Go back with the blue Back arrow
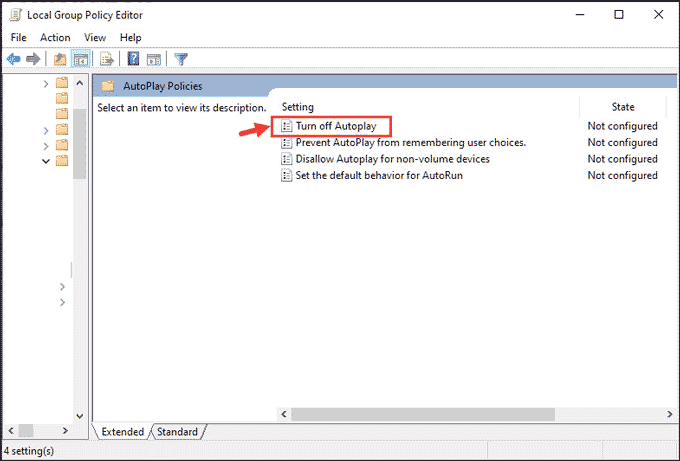Image resolution: width=680 pixels, height=461 pixels. 13,59
